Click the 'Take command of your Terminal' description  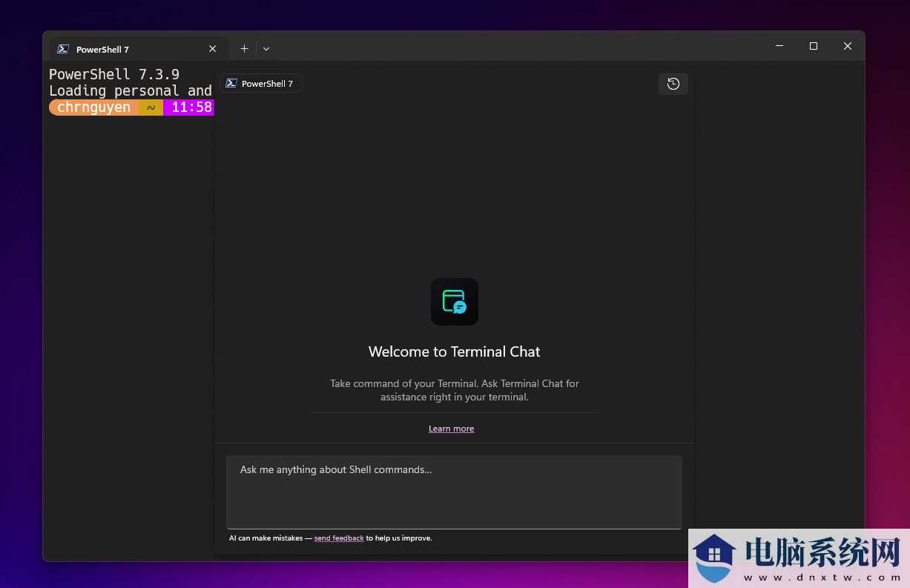(x=455, y=390)
